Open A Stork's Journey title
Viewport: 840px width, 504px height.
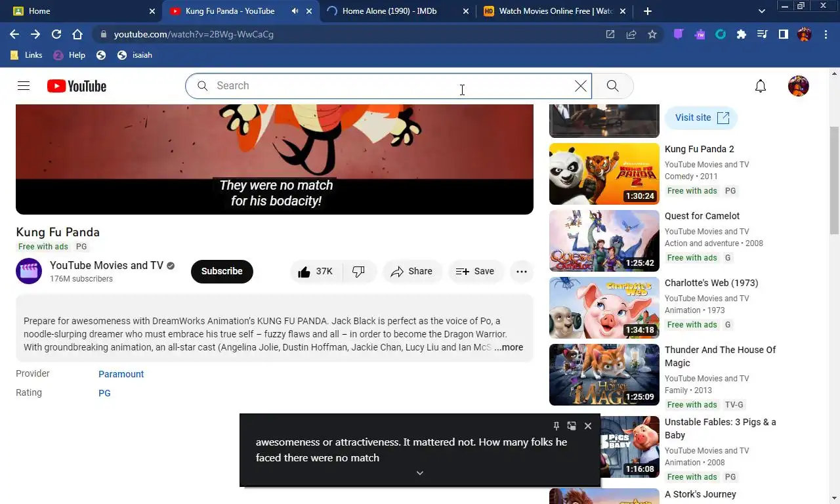[700, 494]
